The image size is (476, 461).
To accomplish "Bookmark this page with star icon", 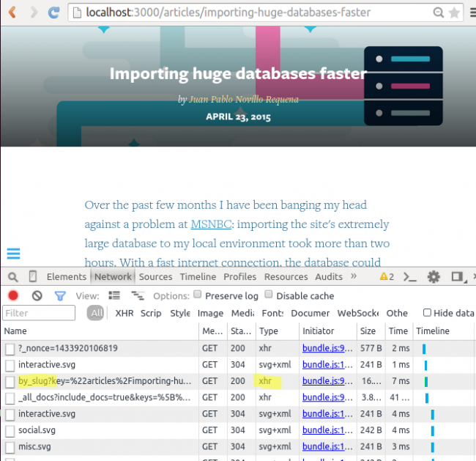I will point(455,12).
